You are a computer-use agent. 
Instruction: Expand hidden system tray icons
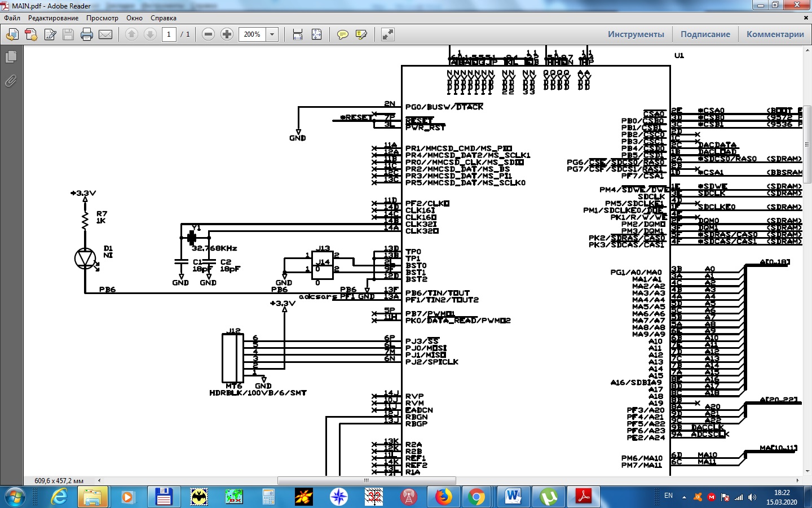point(684,497)
